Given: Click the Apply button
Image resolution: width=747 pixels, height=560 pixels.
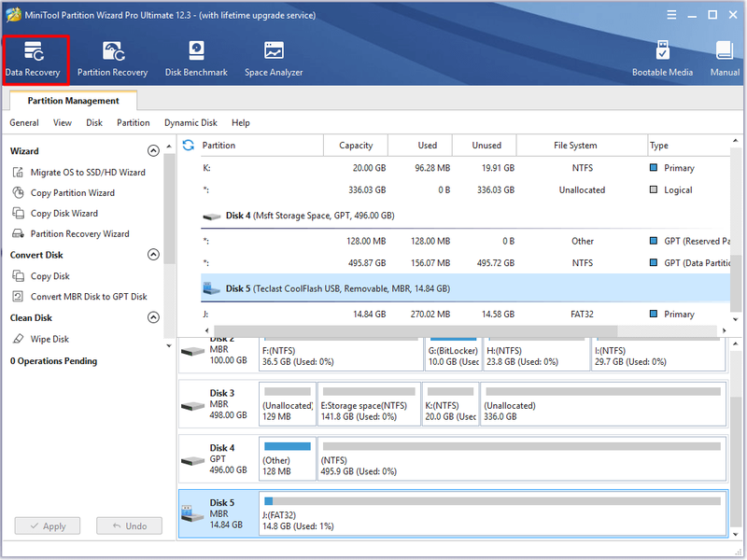Looking at the screenshot, I should pyautogui.click(x=48, y=526).
